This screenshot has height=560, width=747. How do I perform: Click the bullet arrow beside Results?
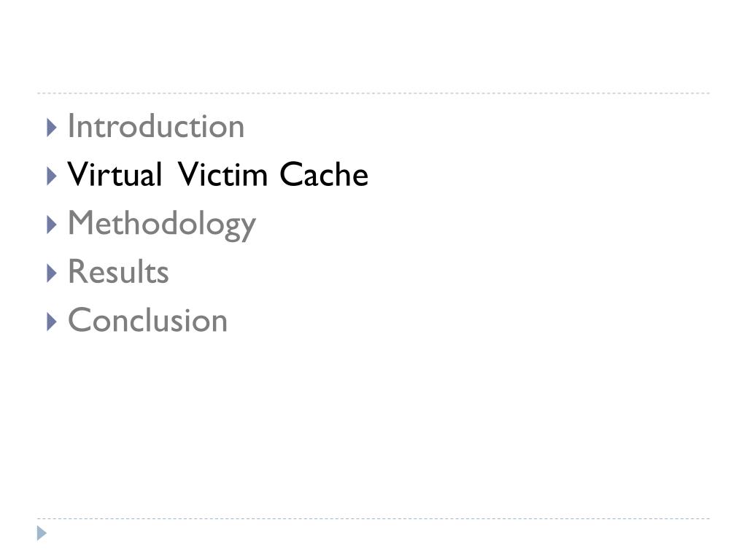51,274
